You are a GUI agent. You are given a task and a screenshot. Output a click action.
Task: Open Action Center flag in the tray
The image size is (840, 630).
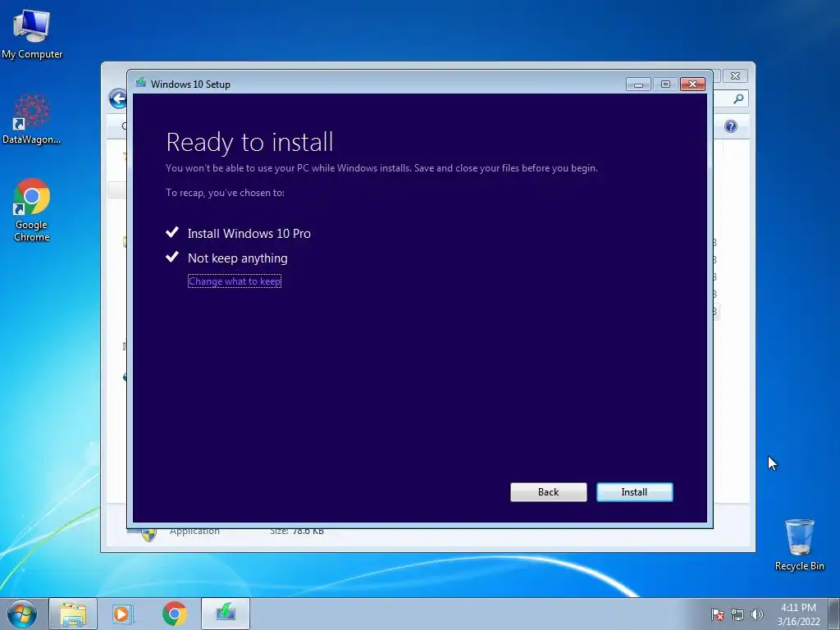pyautogui.click(x=717, y=614)
